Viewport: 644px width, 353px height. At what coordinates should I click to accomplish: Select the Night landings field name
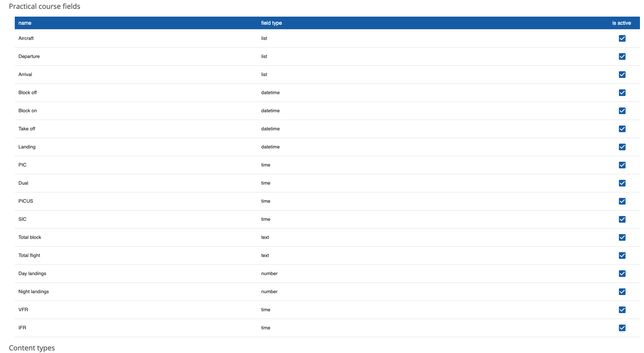[34, 292]
